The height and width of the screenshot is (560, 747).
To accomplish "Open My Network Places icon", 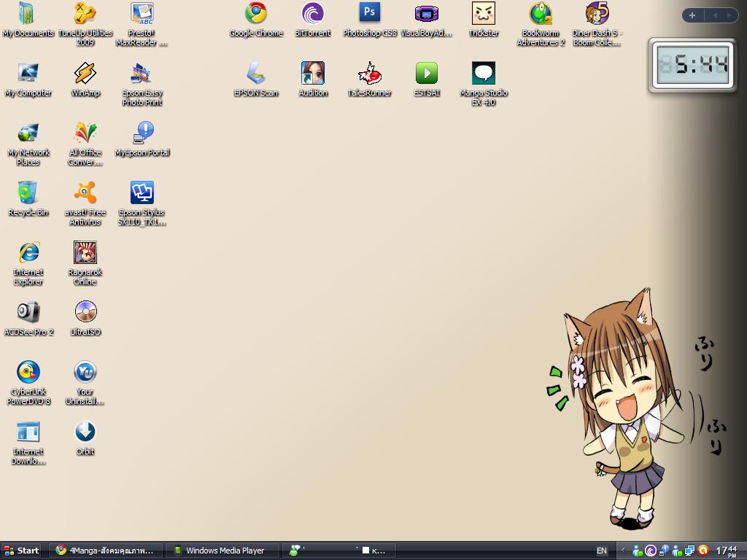I will click(28, 144).
